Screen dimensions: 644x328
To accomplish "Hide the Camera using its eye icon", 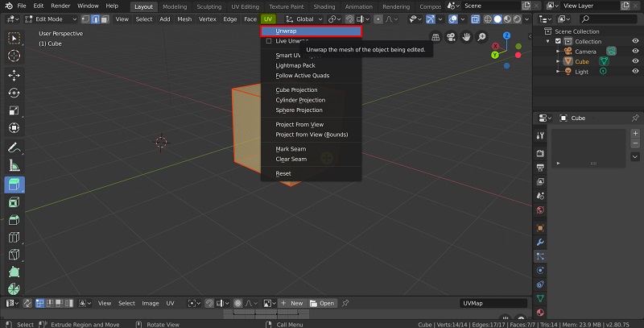I will coord(635,51).
